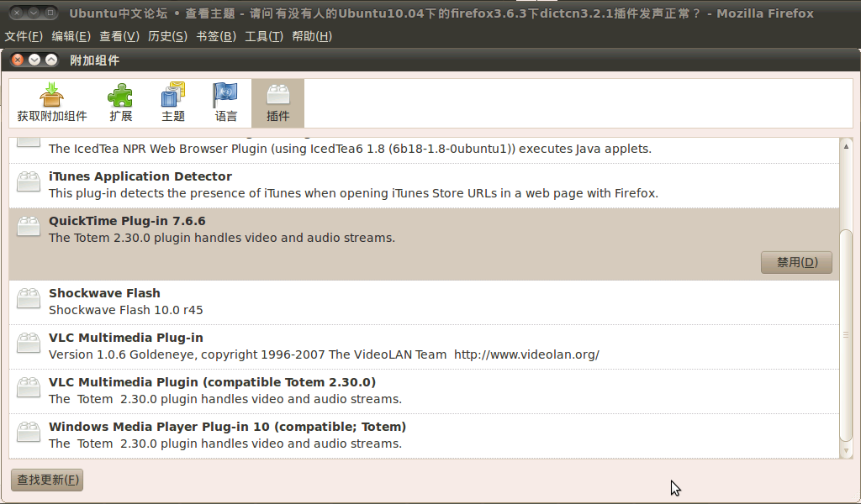Select Windows Media Player Plug-in 10 title

click(227, 427)
